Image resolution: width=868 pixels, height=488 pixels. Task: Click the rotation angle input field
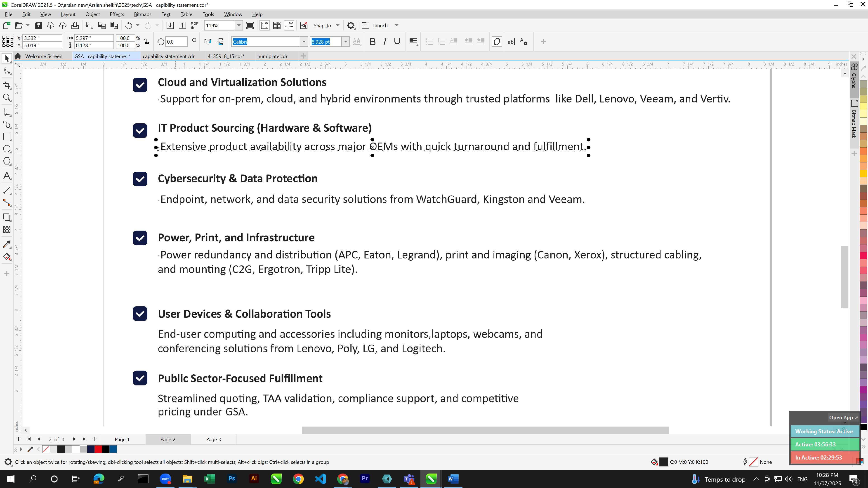coord(176,42)
